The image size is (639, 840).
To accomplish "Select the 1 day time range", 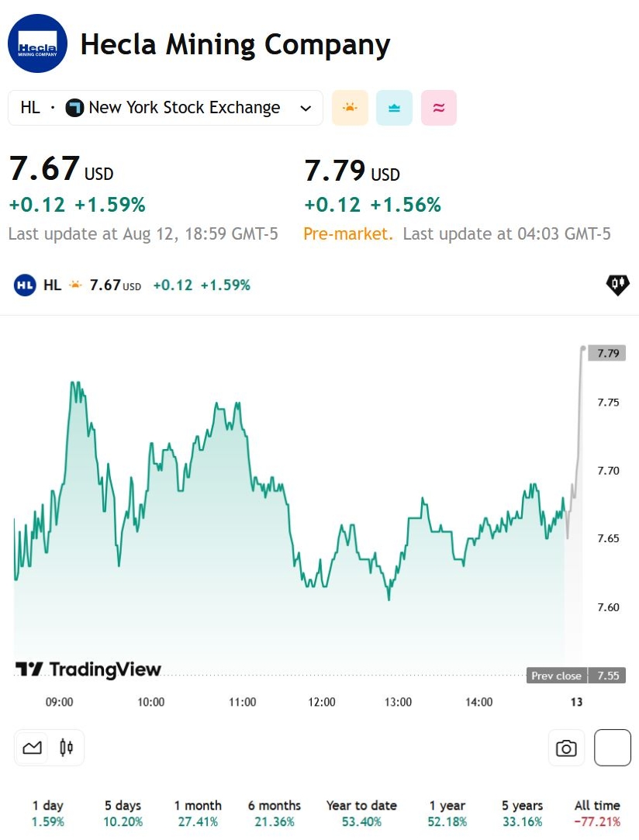I will (x=48, y=813).
